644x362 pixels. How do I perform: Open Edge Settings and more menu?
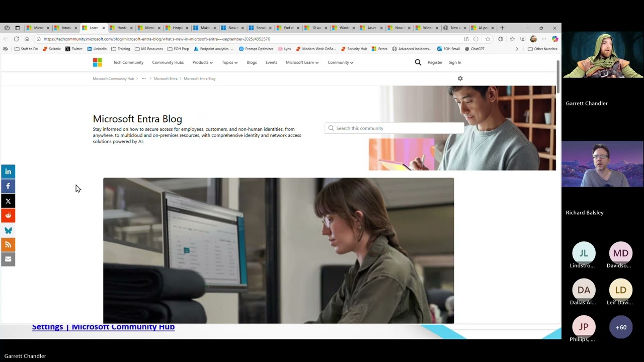(544, 39)
